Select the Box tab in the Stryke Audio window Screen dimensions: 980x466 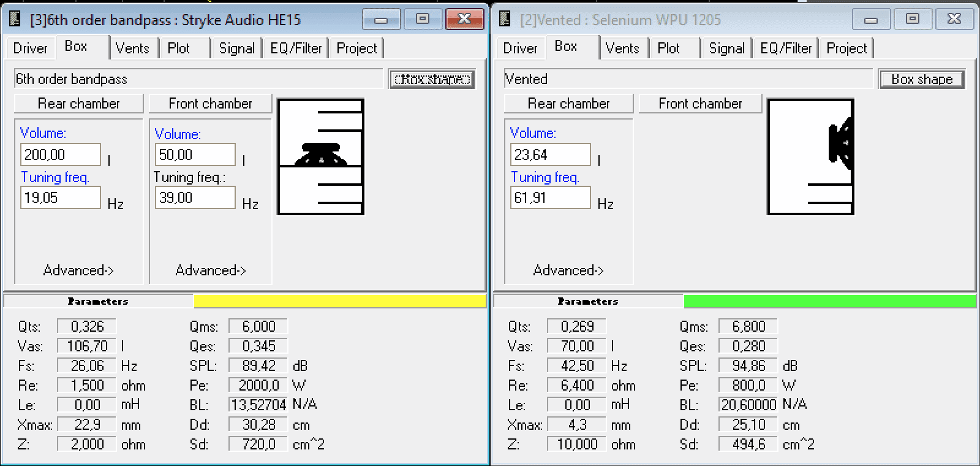tap(83, 47)
